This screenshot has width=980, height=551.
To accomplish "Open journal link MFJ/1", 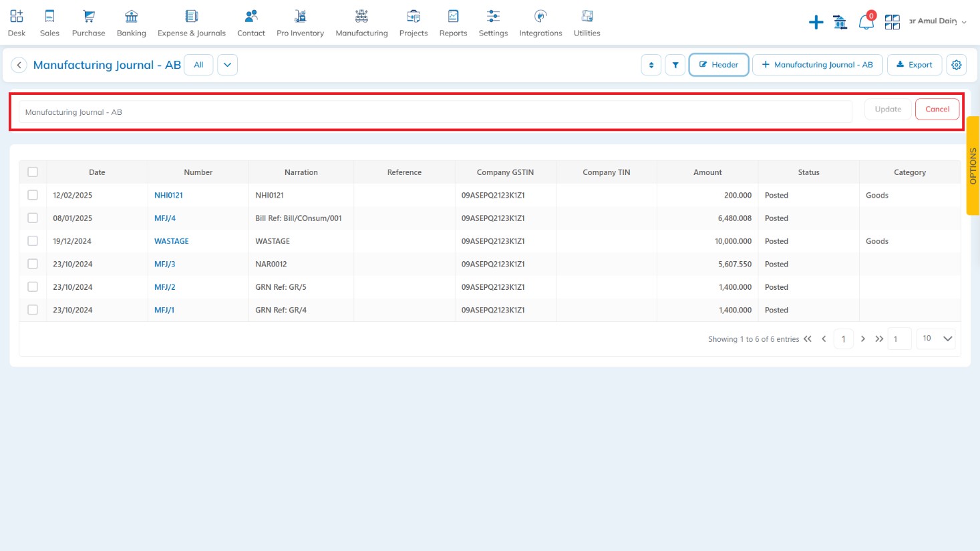I will [164, 310].
